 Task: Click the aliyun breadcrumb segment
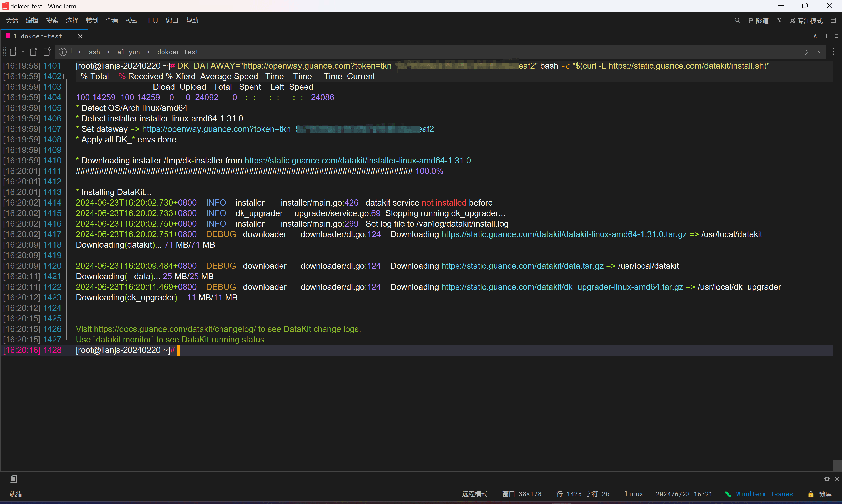[x=128, y=52]
